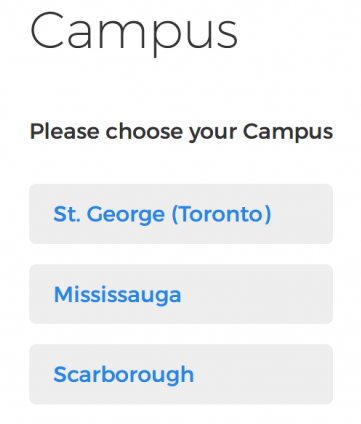This screenshot has width=361, height=424.
Task: Pick the Scarborough campus option
Action: tap(181, 374)
